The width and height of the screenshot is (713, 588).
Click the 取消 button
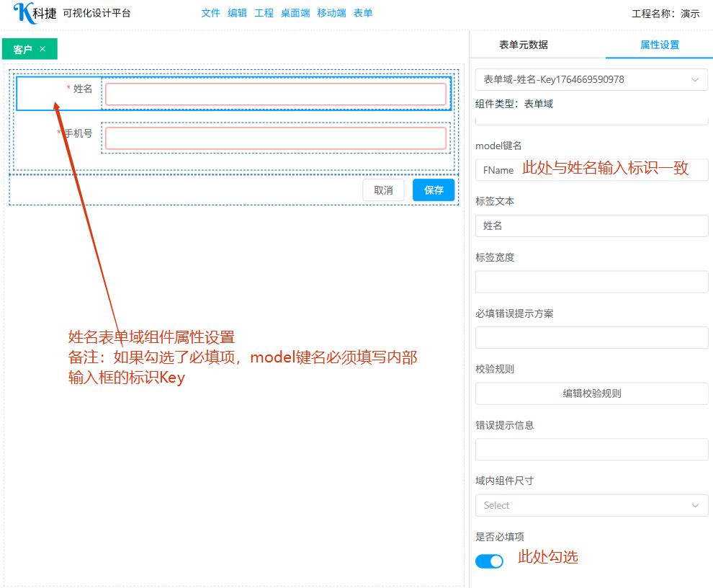tap(383, 190)
